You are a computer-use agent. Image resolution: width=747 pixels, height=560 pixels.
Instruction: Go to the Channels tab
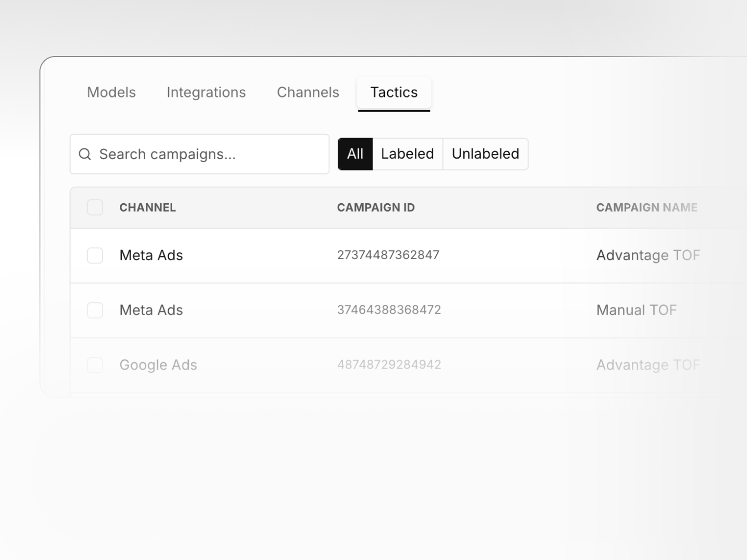pyautogui.click(x=308, y=92)
